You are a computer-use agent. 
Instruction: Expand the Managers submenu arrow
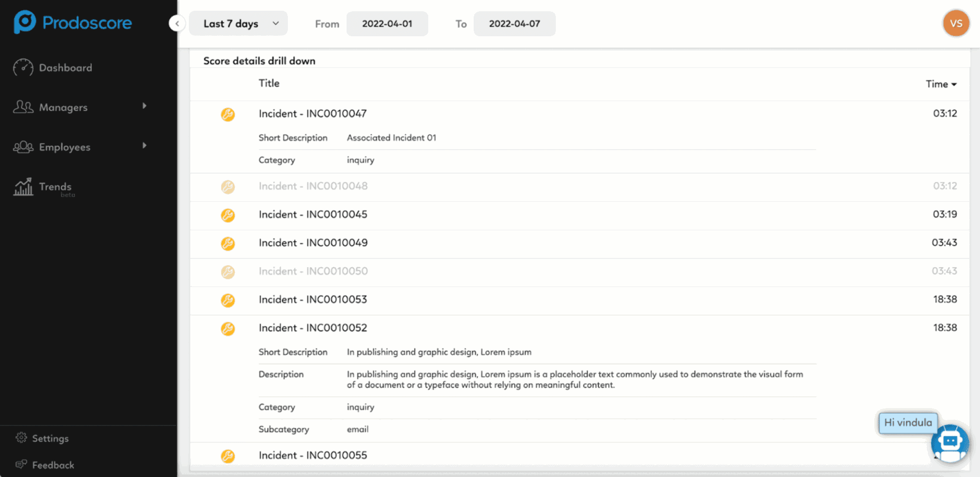[144, 106]
